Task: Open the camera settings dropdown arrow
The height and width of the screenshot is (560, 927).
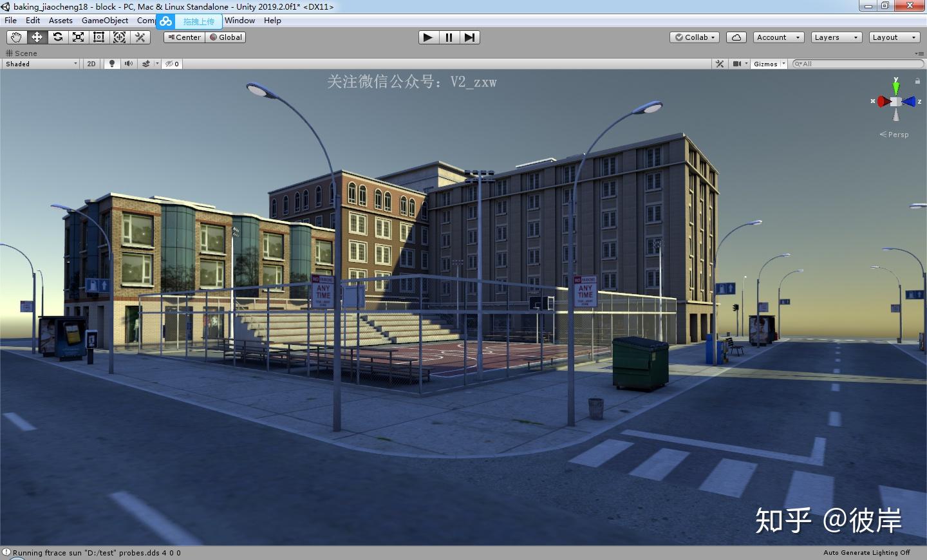Action: (746, 64)
